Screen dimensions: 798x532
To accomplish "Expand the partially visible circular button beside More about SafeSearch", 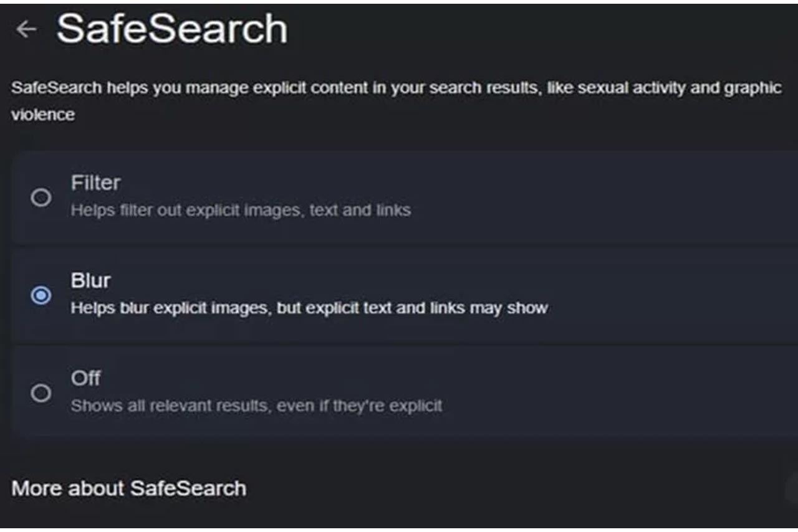I will (x=792, y=488).
